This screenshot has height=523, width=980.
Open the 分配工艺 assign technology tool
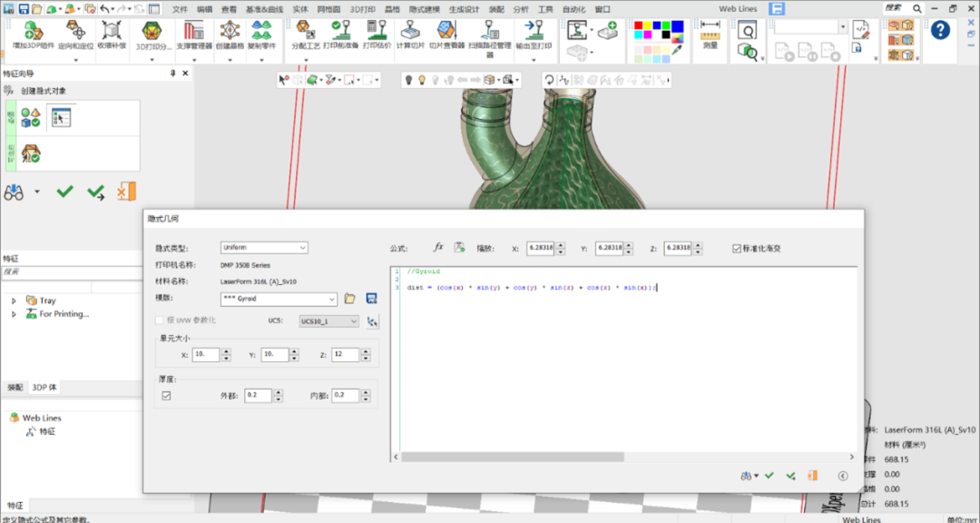pyautogui.click(x=306, y=30)
